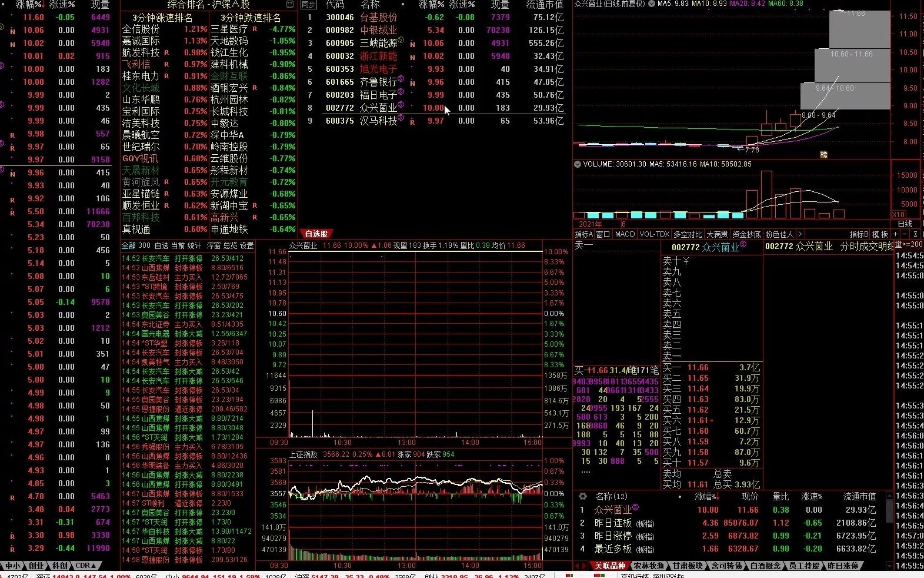
Task: Click the 量>=200 filter label
Action: [909, 245]
